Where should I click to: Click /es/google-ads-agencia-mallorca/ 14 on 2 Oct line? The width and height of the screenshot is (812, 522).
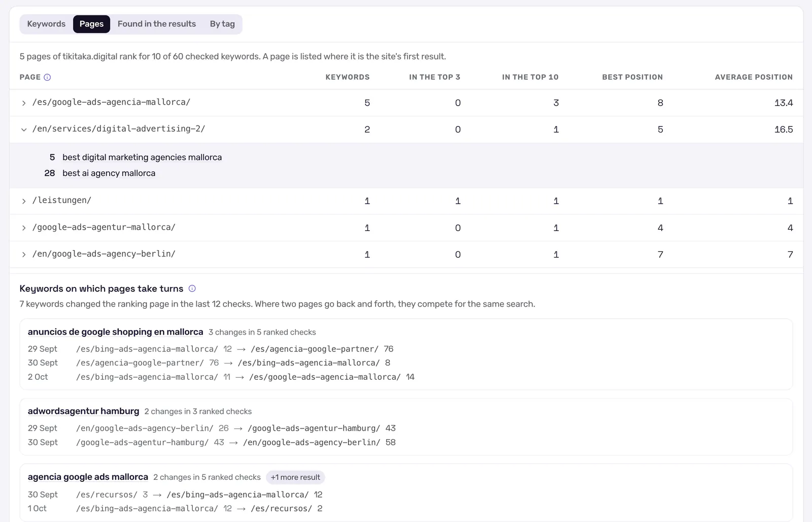coord(332,377)
